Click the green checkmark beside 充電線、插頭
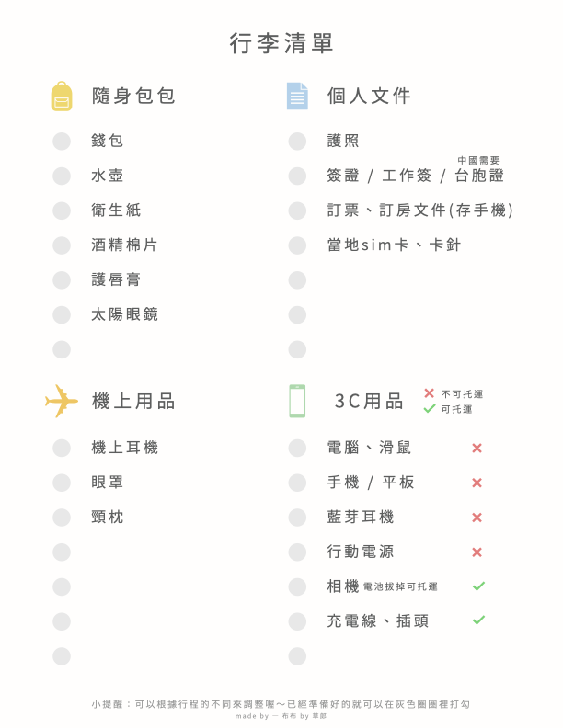The width and height of the screenshot is (563, 728). pos(478,620)
